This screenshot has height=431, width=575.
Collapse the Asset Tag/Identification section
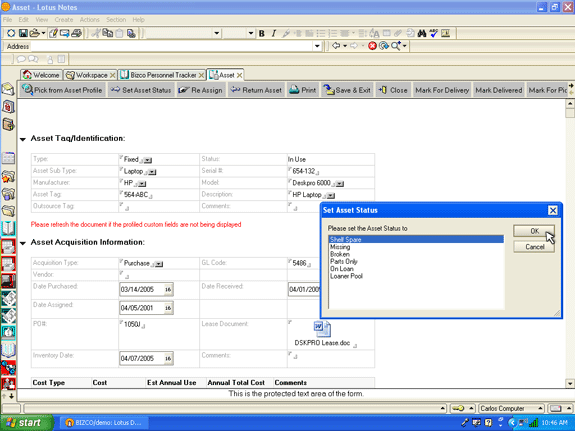tap(23, 139)
